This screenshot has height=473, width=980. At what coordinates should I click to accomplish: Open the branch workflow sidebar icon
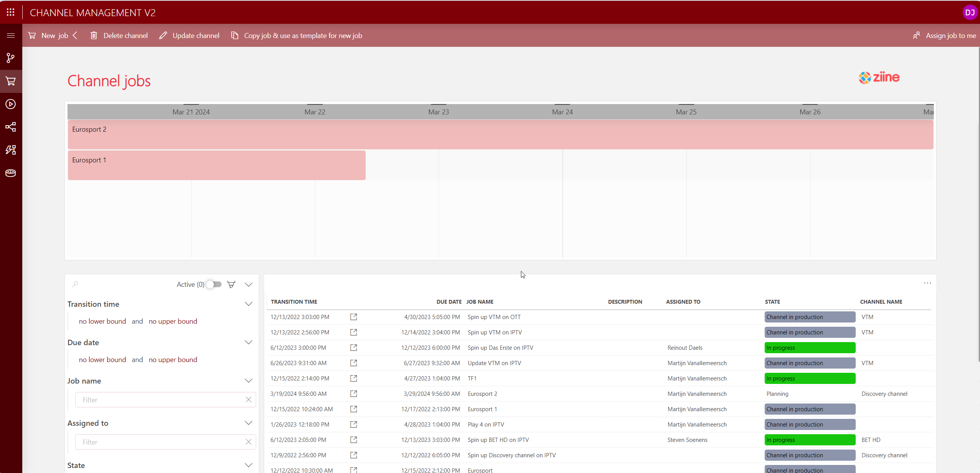(11, 58)
